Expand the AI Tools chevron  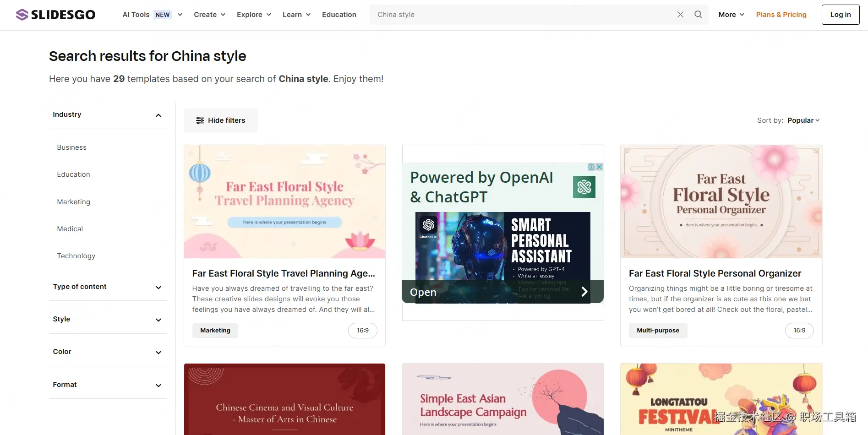click(x=180, y=15)
